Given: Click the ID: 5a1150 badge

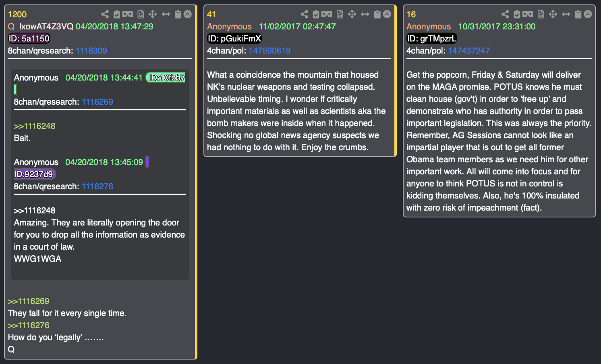Looking at the screenshot, I should pos(29,39).
